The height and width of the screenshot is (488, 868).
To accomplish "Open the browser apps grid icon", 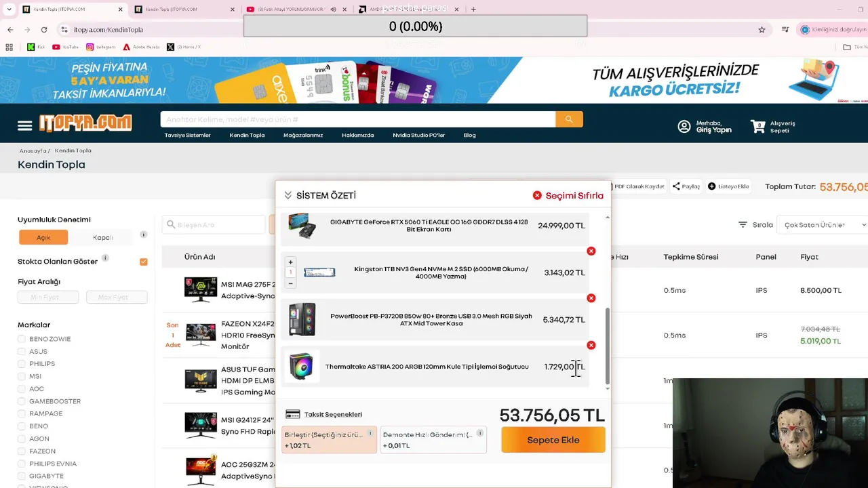I will click(9, 47).
